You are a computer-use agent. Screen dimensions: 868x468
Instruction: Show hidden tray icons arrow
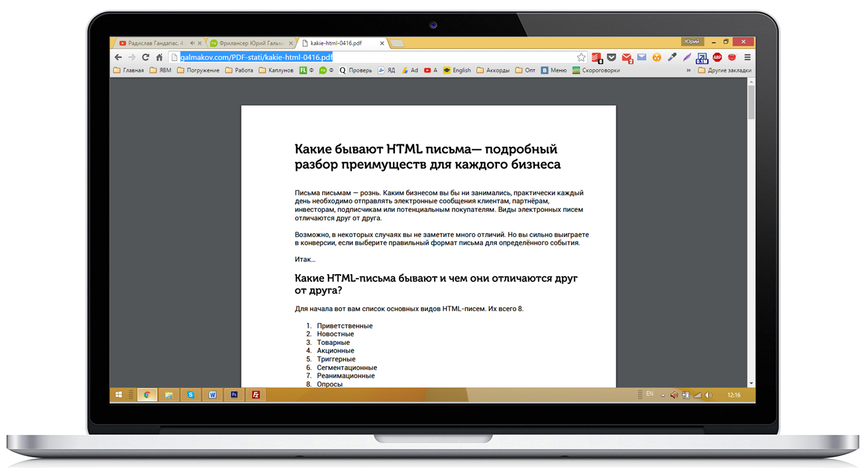(663, 395)
